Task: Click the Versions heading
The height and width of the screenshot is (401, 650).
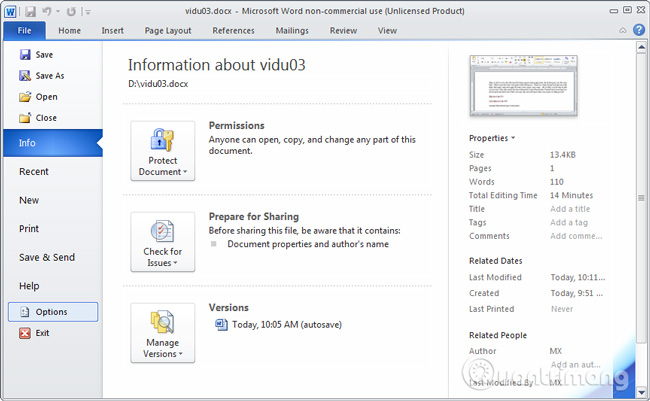Action: (x=228, y=307)
